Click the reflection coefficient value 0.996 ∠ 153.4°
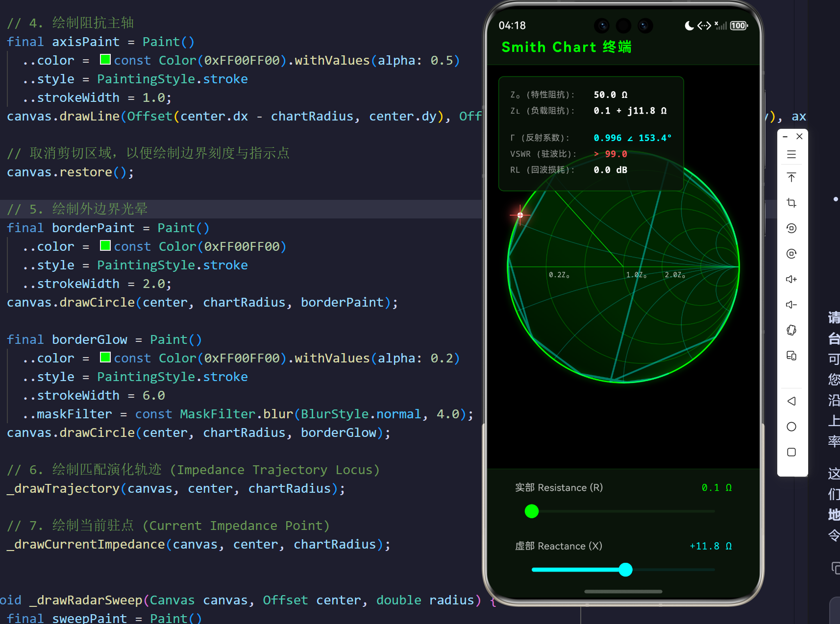 pos(633,138)
